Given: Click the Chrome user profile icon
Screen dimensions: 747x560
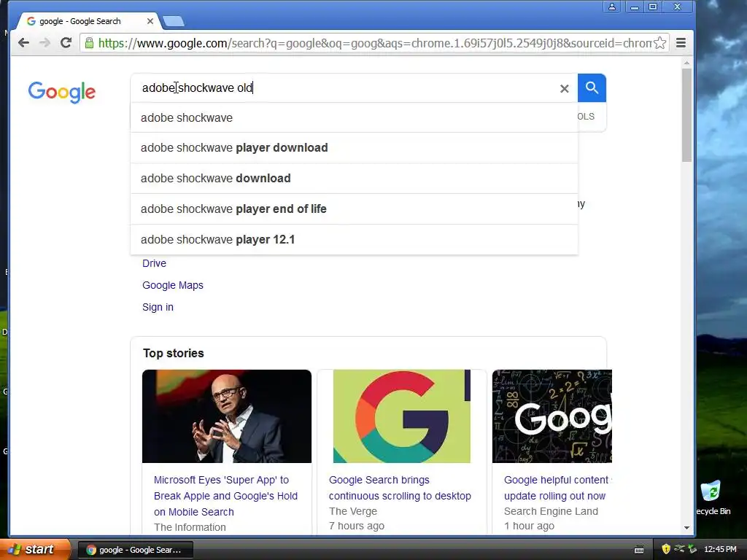Looking at the screenshot, I should pos(612,7).
